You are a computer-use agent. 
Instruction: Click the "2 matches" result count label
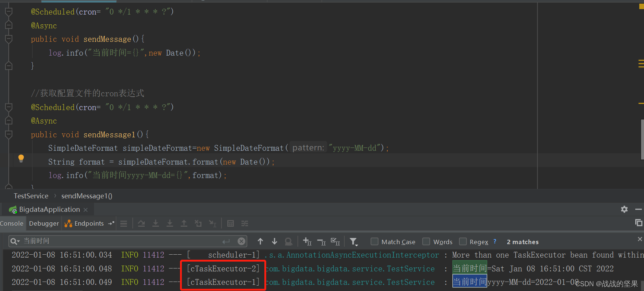(x=523, y=242)
